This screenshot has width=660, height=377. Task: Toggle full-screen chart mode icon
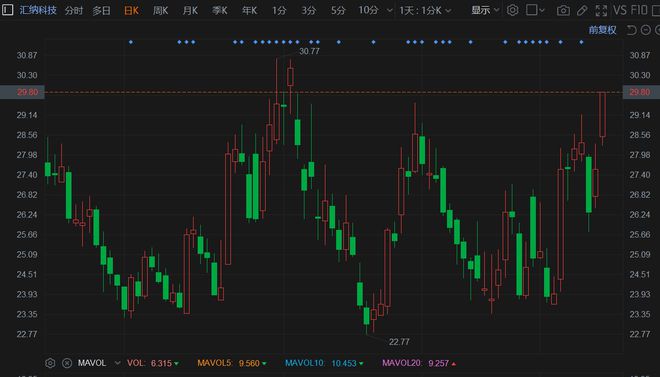click(x=601, y=11)
